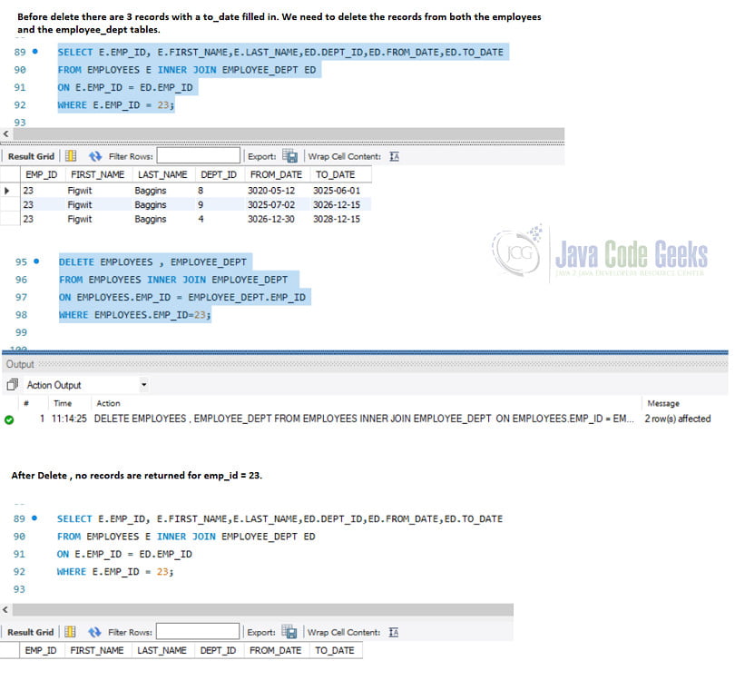The width and height of the screenshot is (735, 700).
Task: Toggle the breakpoint dot on line 95
Action: pyautogui.click(x=34, y=261)
